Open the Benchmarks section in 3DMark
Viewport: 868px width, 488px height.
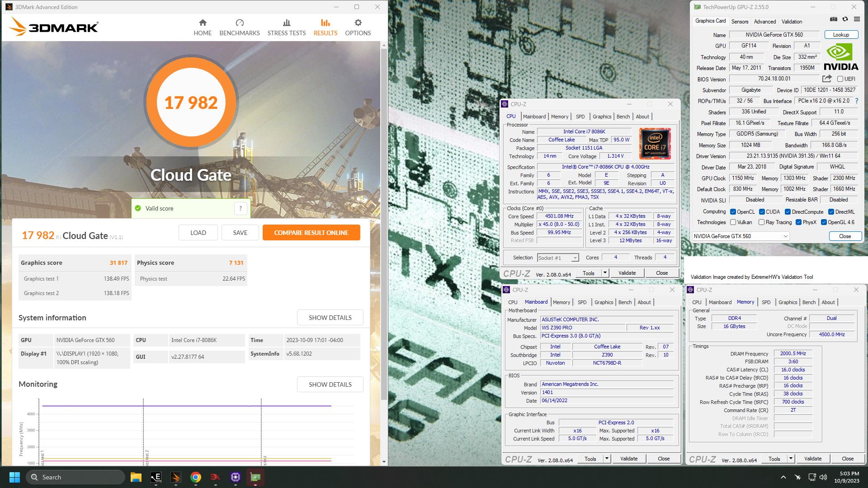coord(240,28)
